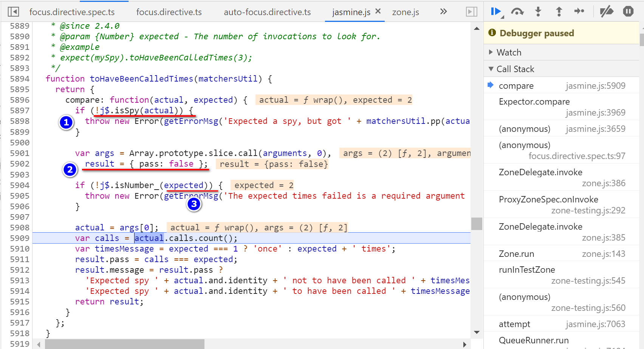Collapse the Call Stack section
The width and height of the screenshot is (644, 349).
[561, 69]
